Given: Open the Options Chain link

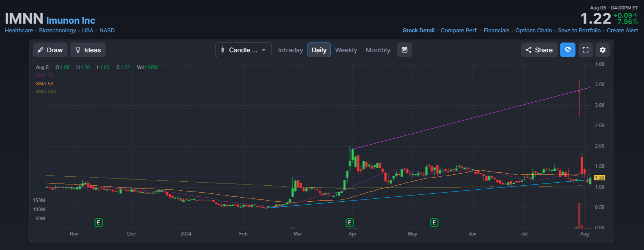Looking at the screenshot, I should pos(533,31).
